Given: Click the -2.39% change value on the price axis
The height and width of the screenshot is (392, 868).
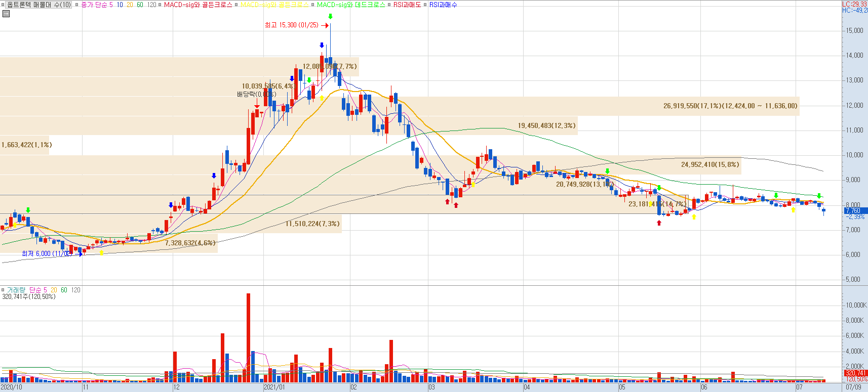Looking at the screenshot, I should [855, 216].
